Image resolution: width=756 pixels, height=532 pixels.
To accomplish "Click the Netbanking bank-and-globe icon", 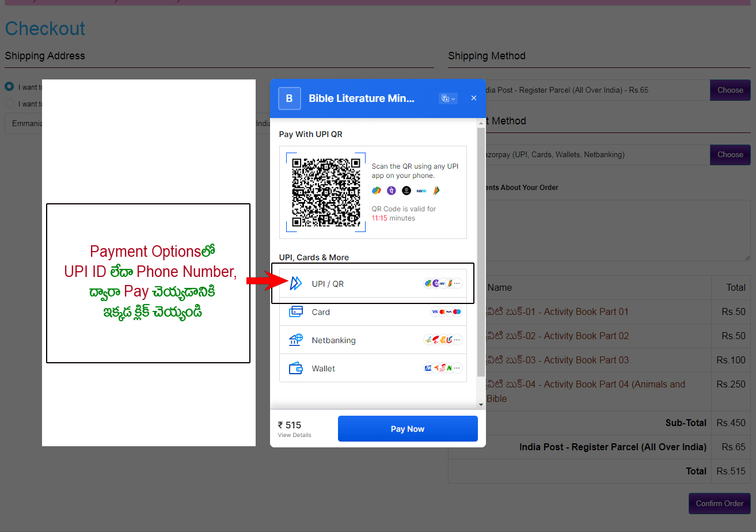I will coord(296,340).
